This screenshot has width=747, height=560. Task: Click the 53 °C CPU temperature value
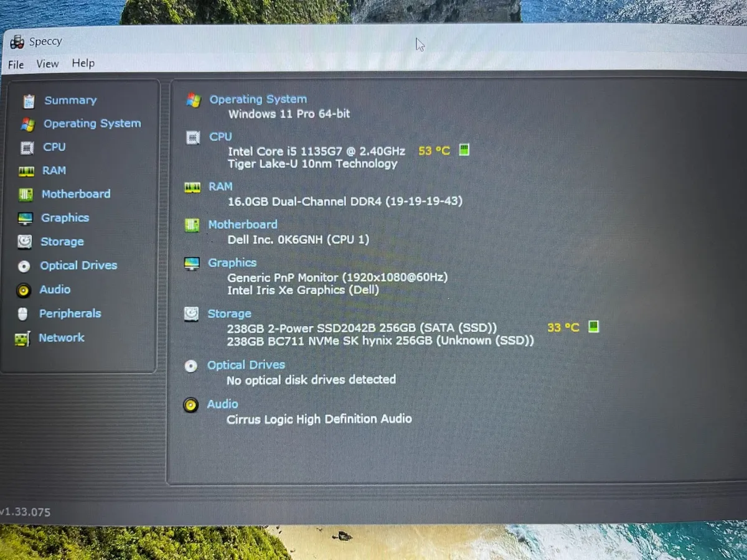(434, 151)
